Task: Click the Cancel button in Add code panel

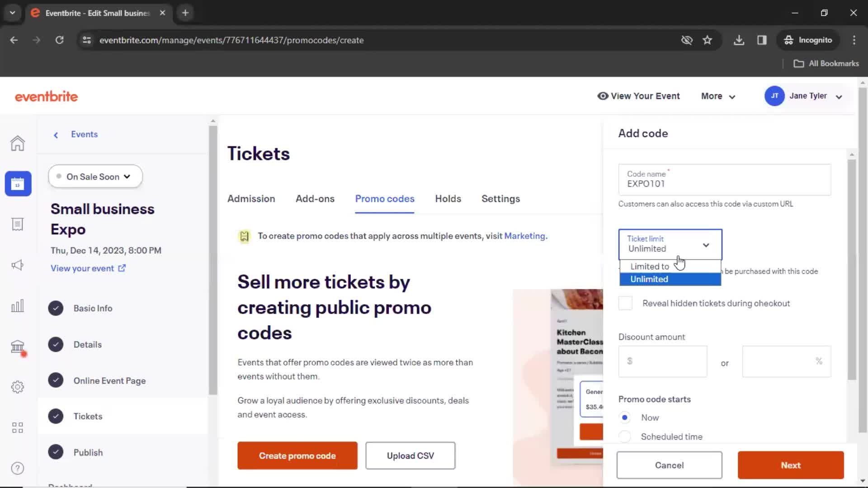Action: pos(669,465)
